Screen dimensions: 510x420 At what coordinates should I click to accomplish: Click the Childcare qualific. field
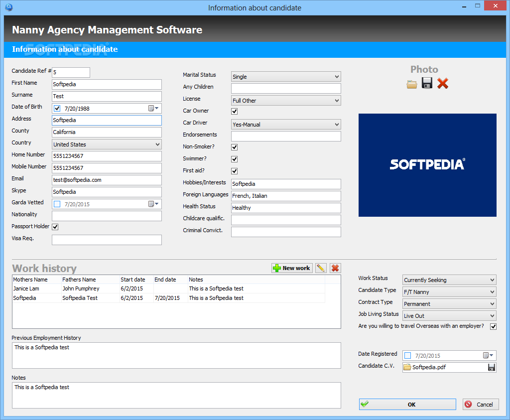tap(286, 220)
